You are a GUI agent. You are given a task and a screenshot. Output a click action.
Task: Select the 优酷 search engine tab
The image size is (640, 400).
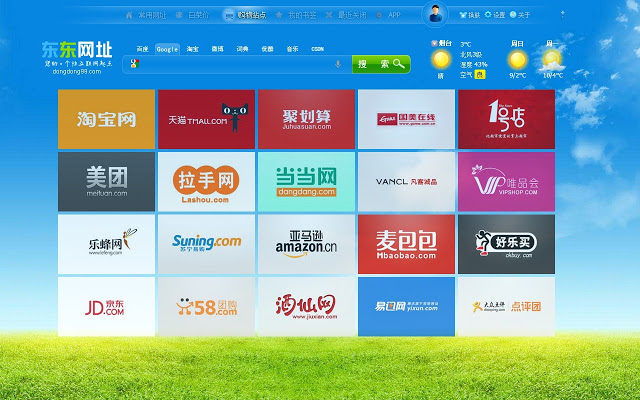pyautogui.click(x=267, y=49)
